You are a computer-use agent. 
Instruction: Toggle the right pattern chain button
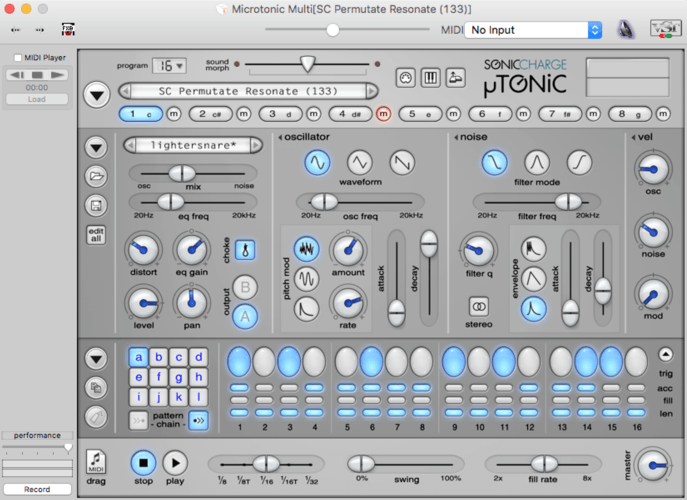198,420
